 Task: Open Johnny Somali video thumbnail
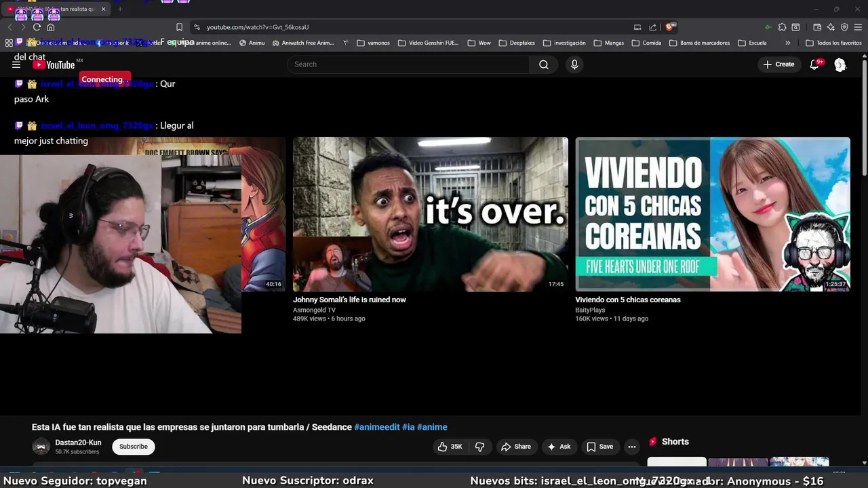[431, 214]
